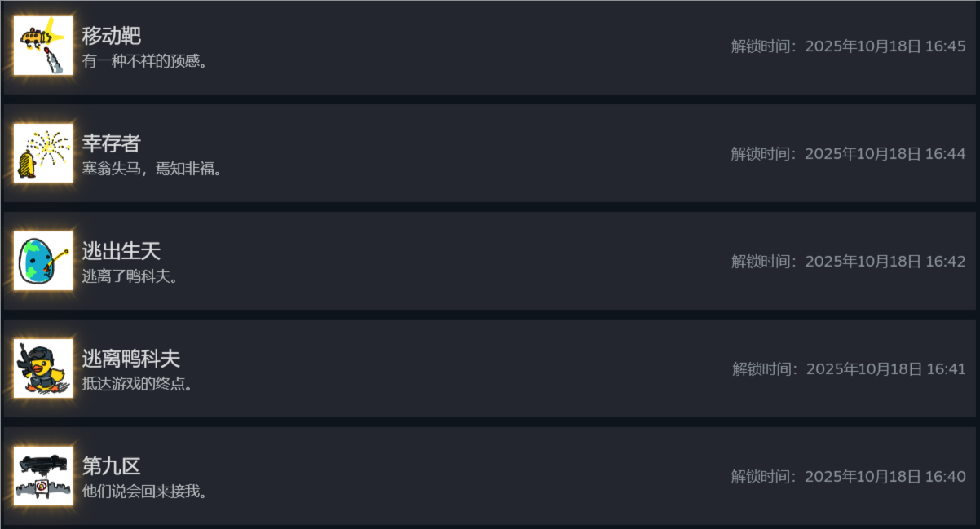Click the description 他们说会回来接我
Viewport: 980px width, 529px height.
(x=145, y=492)
